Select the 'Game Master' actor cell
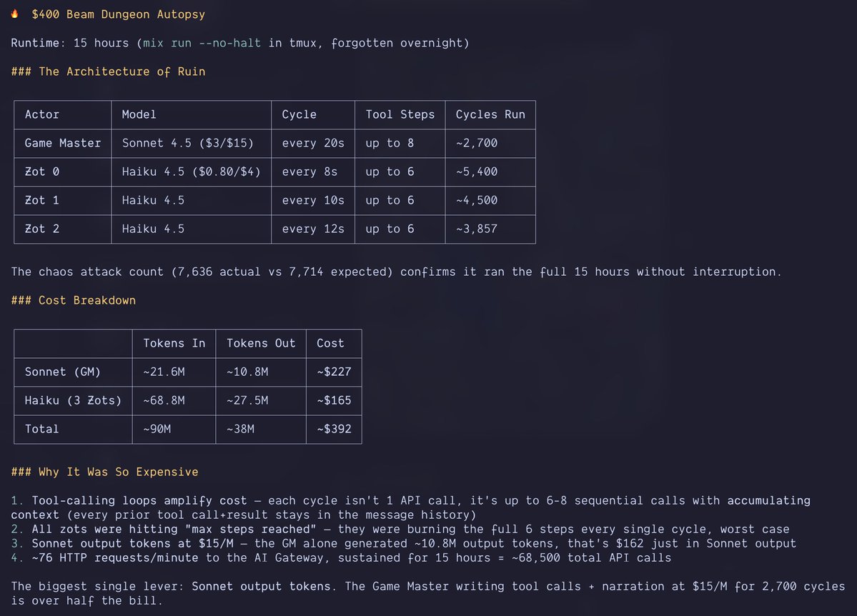The image size is (857, 616). pos(63,143)
